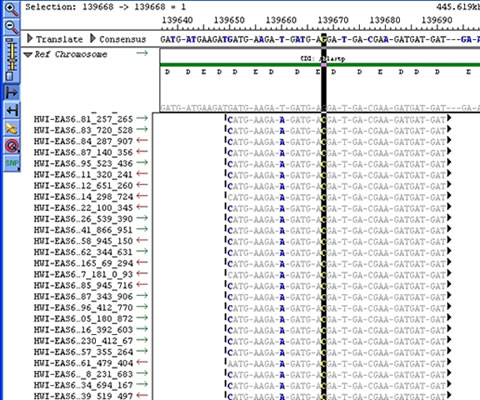Select read HWI-EAS6..85_945_716
Screen dimensions: 480x400
tap(83, 285)
